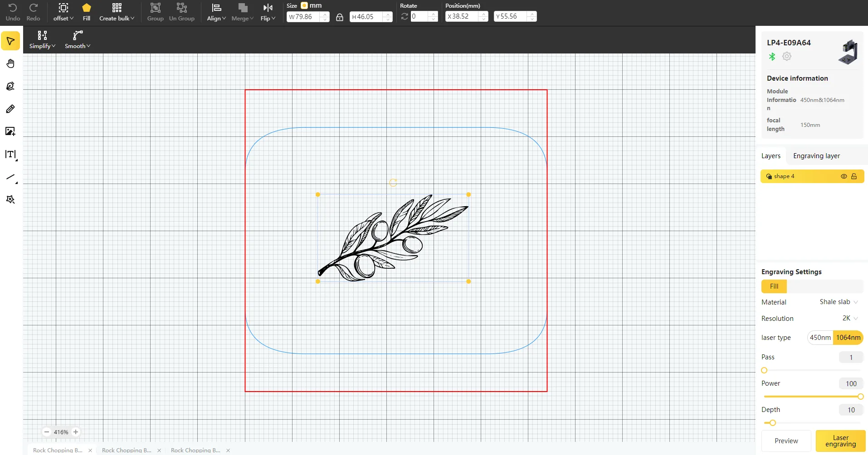Switch to the Engraving layer tab
868x455 pixels.
[x=816, y=156]
